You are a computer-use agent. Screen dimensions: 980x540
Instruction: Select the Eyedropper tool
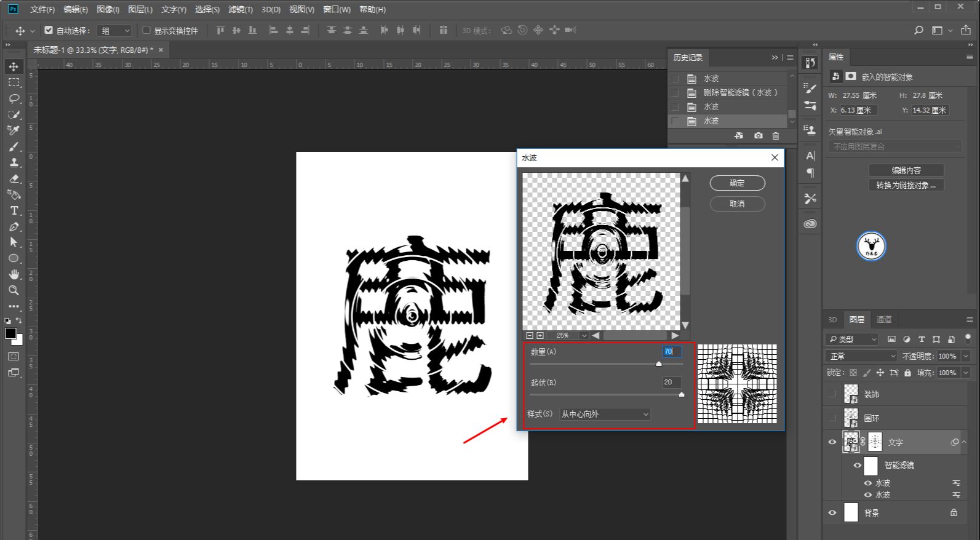14,130
